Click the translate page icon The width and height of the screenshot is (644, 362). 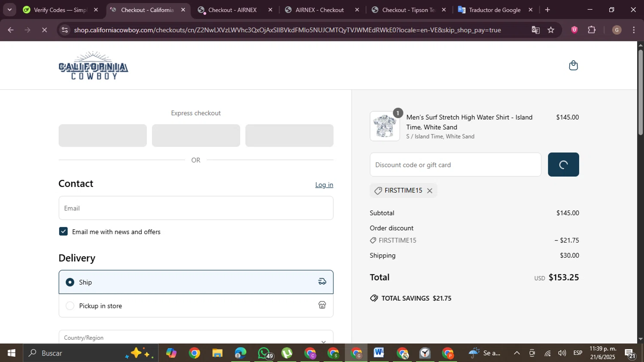[535, 30]
